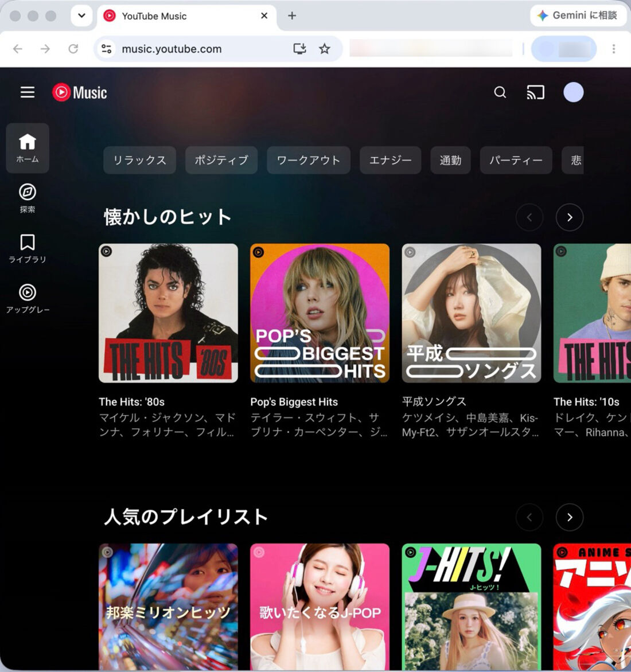Close the YouTube Music tab
The width and height of the screenshot is (631, 672).
click(x=264, y=16)
